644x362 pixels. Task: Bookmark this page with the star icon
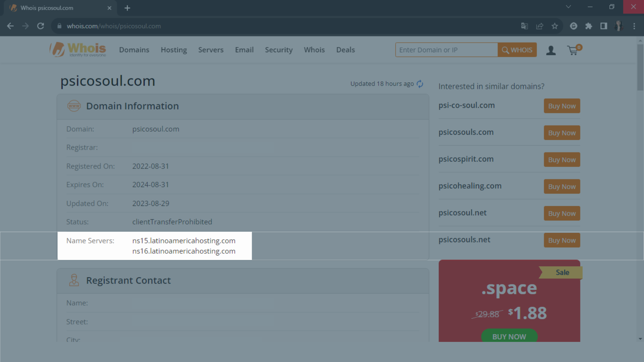coord(555,26)
